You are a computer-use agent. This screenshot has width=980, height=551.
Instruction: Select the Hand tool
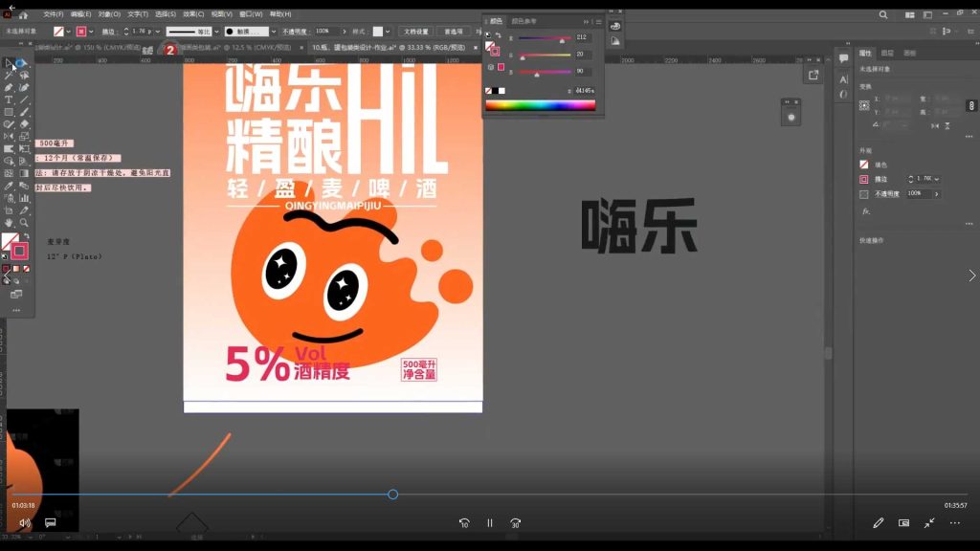tap(7, 224)
